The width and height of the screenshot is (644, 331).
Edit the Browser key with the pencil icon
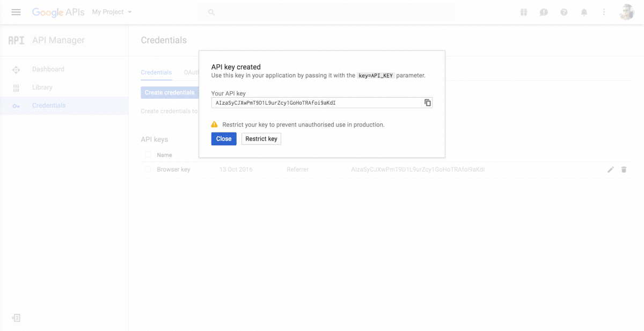click(610, 169)
